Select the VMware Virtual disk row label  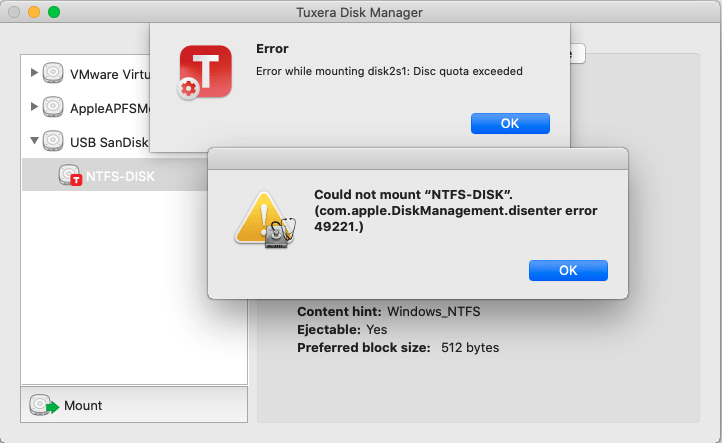point(110,74)
